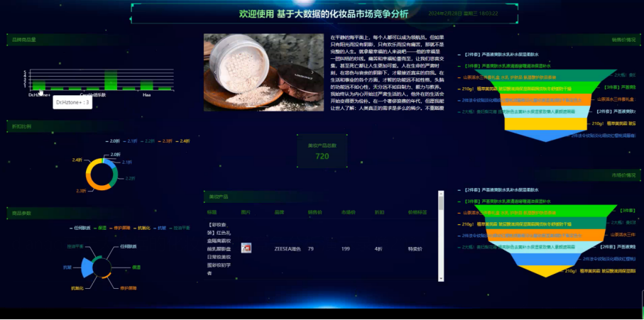
Task: Click the scrollbar up arrow of 美妆产品 table
Action: click(441, 193)
